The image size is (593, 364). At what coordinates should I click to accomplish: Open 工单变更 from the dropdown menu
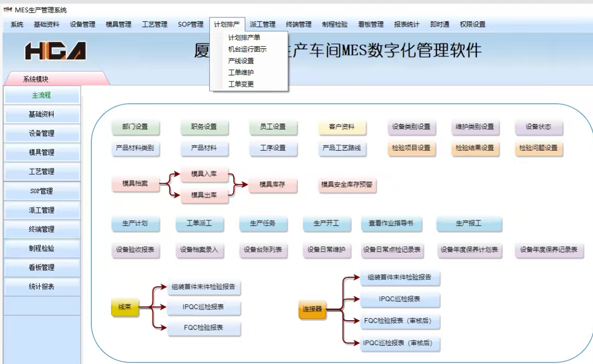241,84
